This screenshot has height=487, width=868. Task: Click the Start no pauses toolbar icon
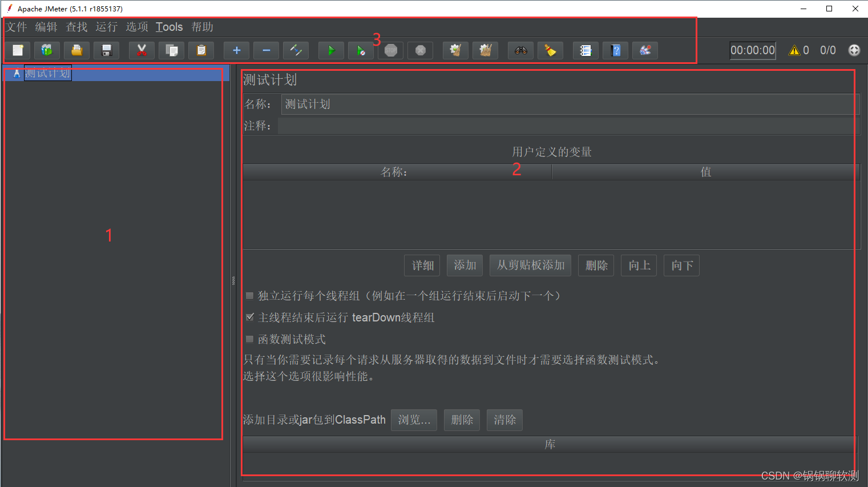(361, 50)
